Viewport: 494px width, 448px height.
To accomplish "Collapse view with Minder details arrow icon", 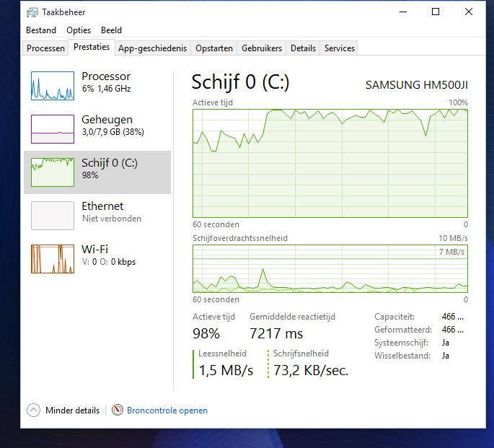I will (x=33, y=410).
